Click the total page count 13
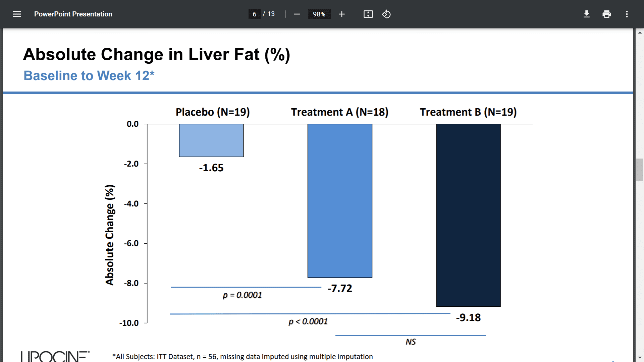The image size is (644, 362). 271,14
